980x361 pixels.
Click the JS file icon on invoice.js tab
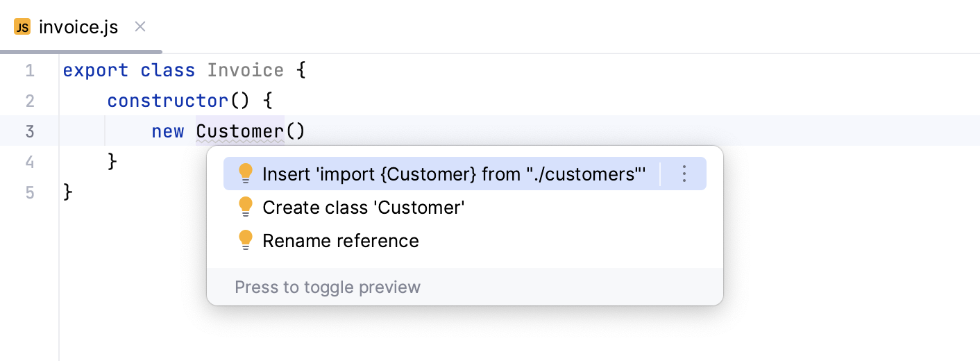click(x=22, y=27)
